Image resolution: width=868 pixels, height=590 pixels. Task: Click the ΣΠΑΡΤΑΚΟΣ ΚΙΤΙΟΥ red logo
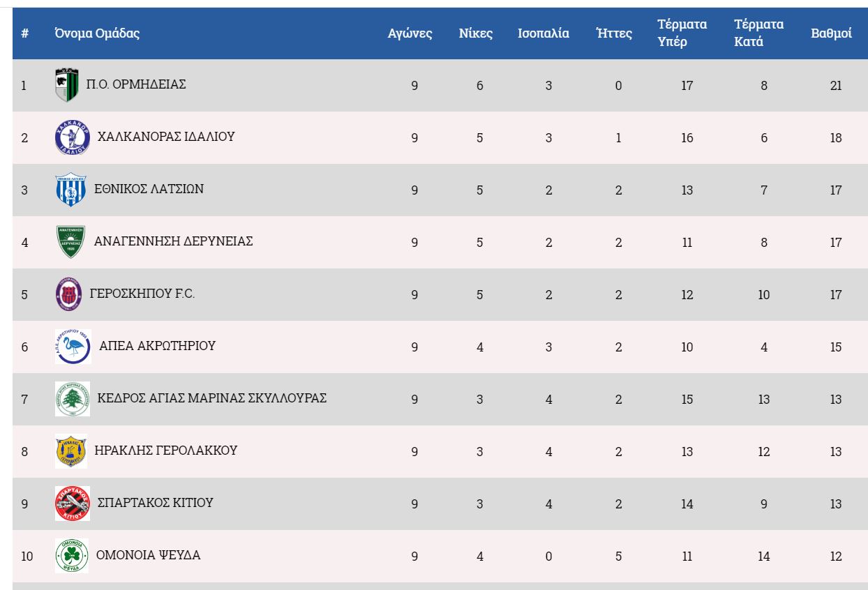(x=73, y=504)
